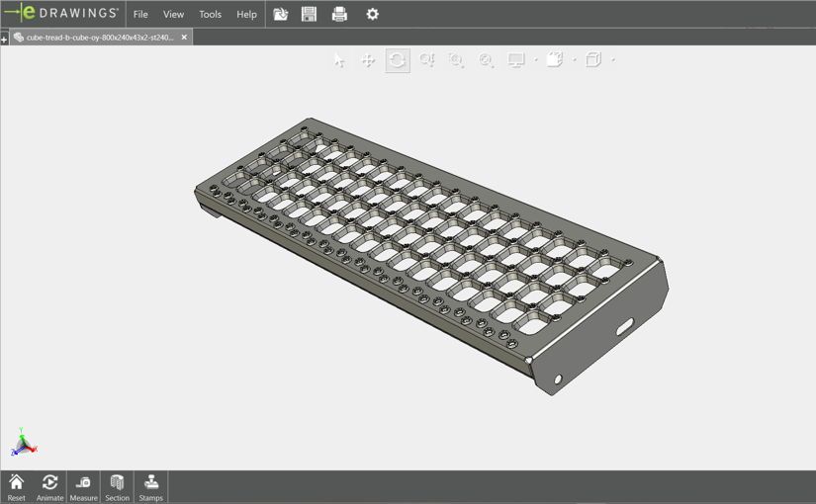
Task: Toggle the Measure tool panel
Action: (x=83, y=486)
